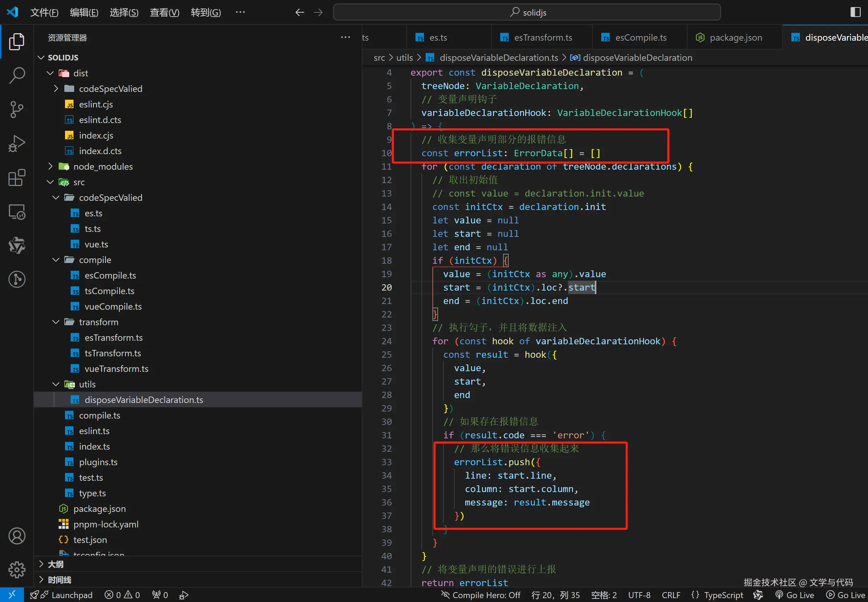
Task: Click the Accounts icon in activity bar
Action: click(17, 536)
